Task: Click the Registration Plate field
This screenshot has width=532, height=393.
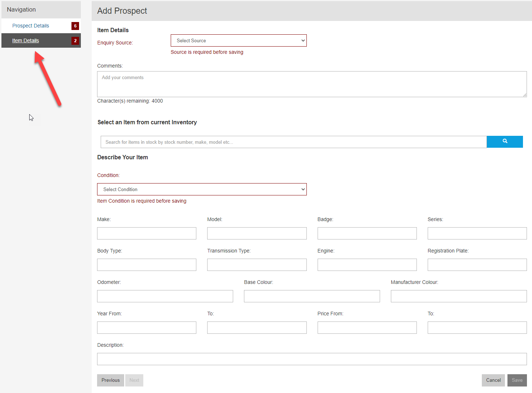Action: (x=477, y=265)
